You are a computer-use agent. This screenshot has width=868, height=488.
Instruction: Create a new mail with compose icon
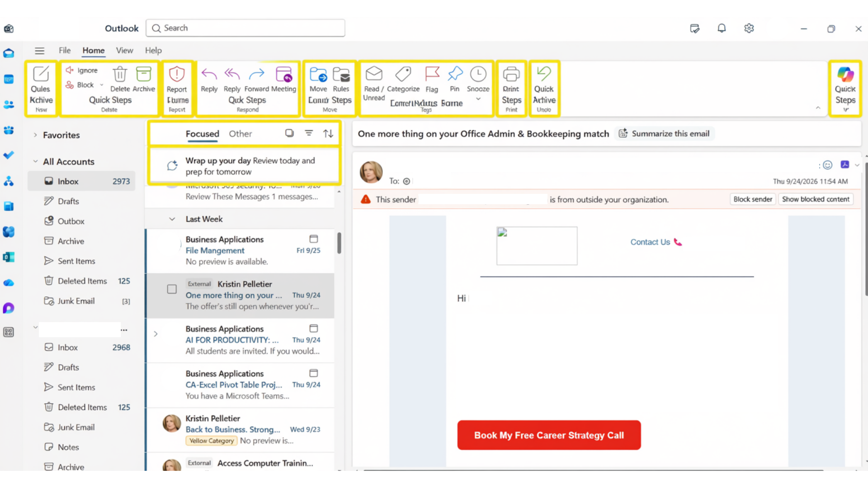41,74
